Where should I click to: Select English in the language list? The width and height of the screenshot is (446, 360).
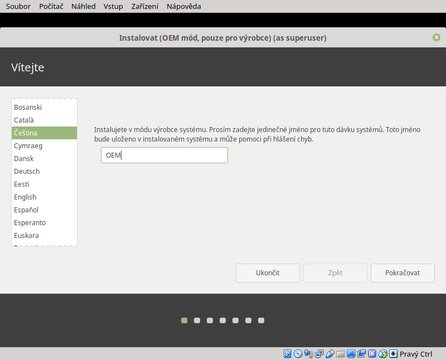click(44, 197)
